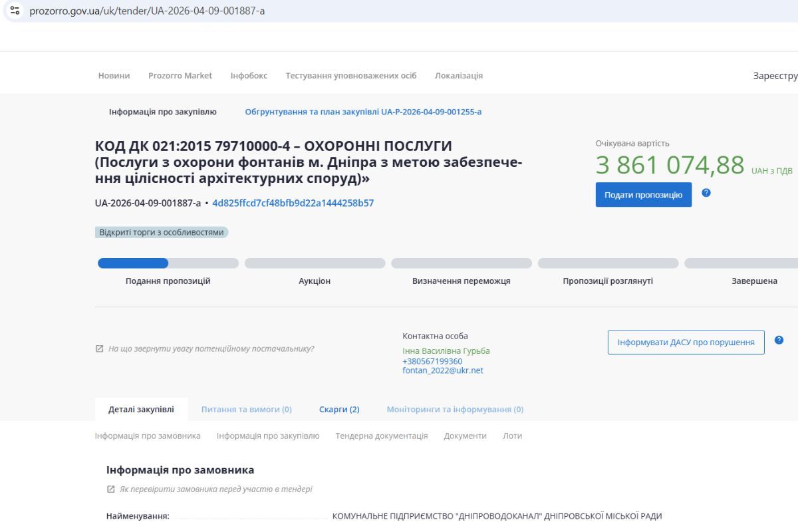
Task: Click the fontan_2022@ukr.net email link
Action: click(442, 370)
